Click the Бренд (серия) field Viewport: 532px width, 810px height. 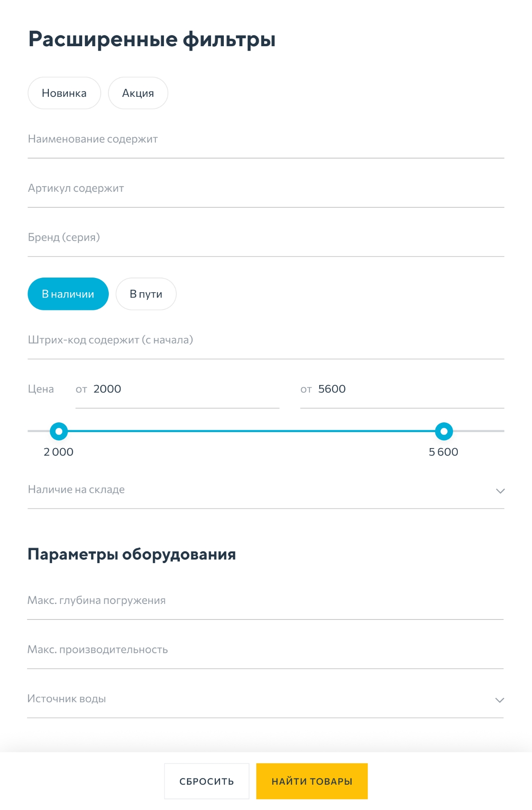coord(266,238)
